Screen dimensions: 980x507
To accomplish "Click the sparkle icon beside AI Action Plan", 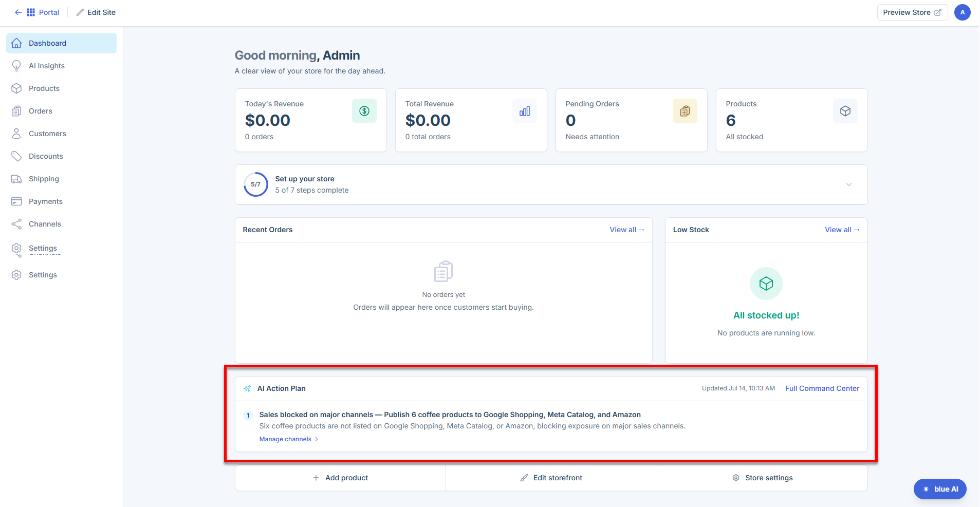I will [247, 388].
